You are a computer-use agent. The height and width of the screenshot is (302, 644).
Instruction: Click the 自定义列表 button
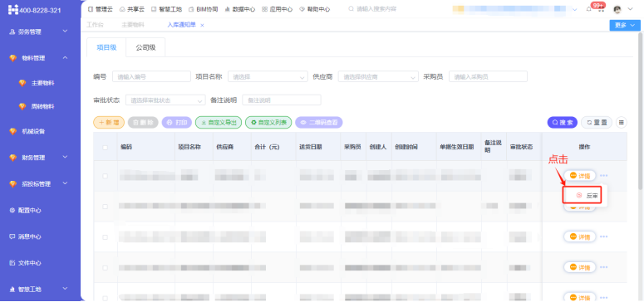point(268,122)
